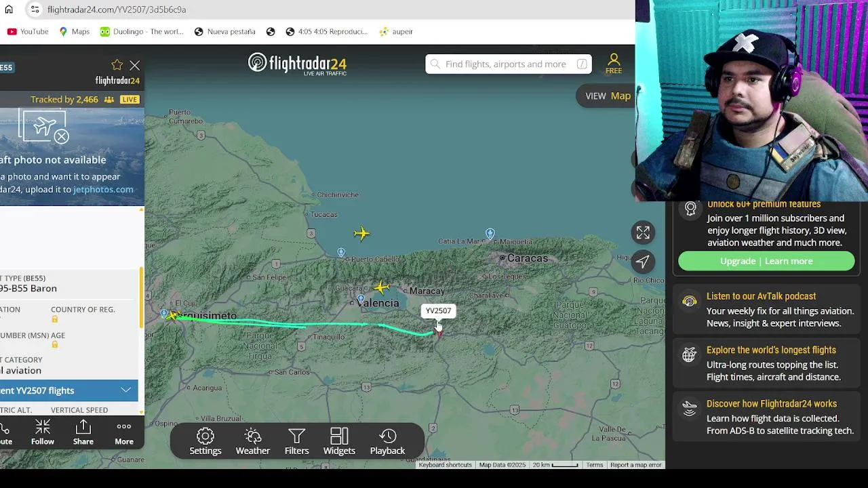Click the Unlock 60+ premium features heading

[764, 205]
